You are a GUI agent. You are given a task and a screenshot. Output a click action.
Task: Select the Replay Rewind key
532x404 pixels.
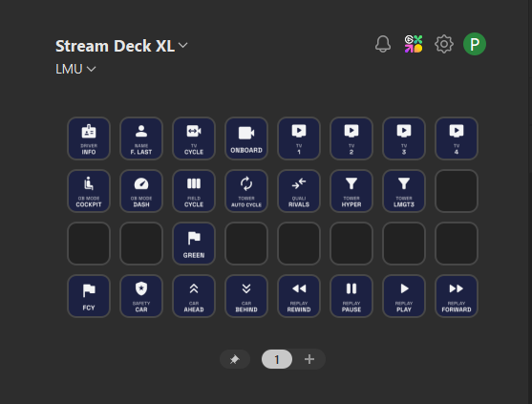pyautogui.click(x=299, y=296)
